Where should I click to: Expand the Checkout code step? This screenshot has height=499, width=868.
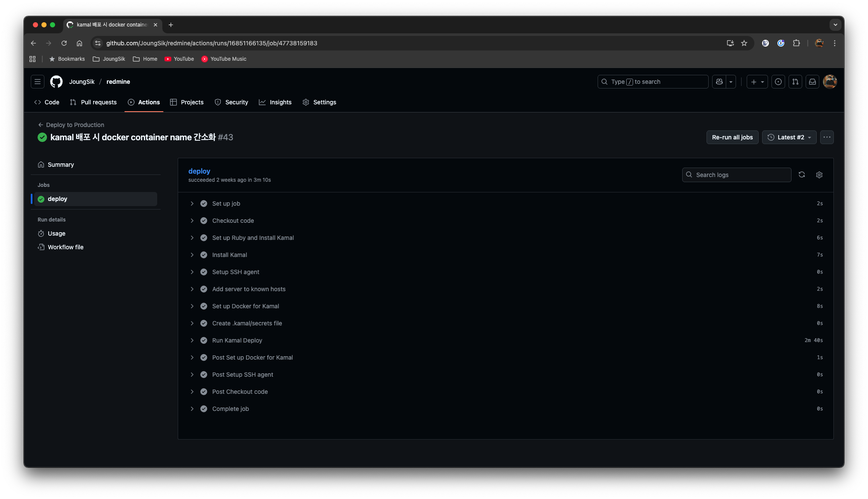[x=506, y=221]
